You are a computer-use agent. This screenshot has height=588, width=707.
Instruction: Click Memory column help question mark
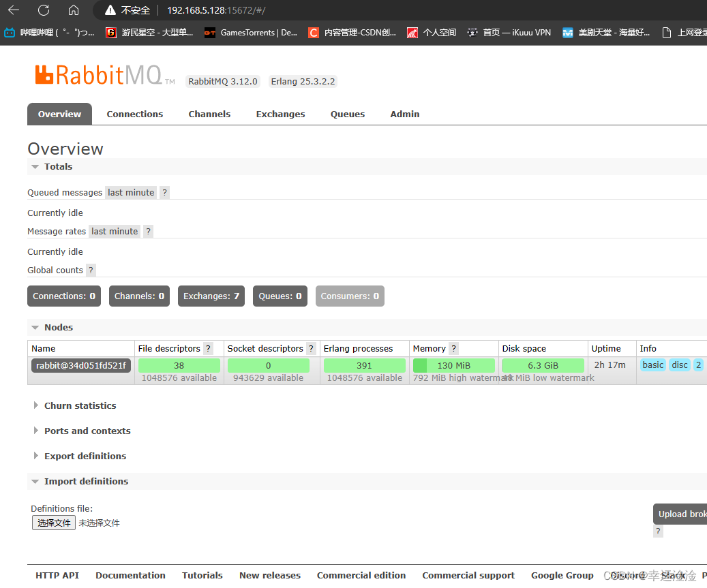tap(454, 349)
